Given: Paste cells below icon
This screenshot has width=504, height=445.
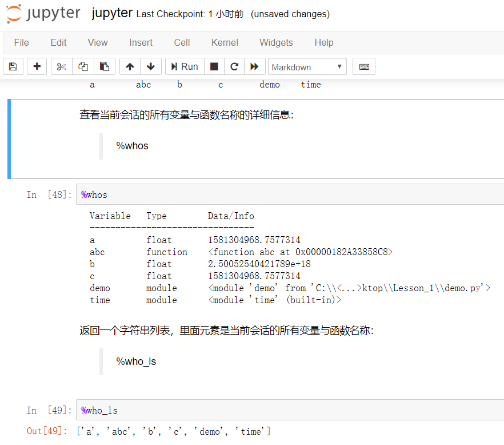Looking at the screenshot, I should (x=105, y=66).
